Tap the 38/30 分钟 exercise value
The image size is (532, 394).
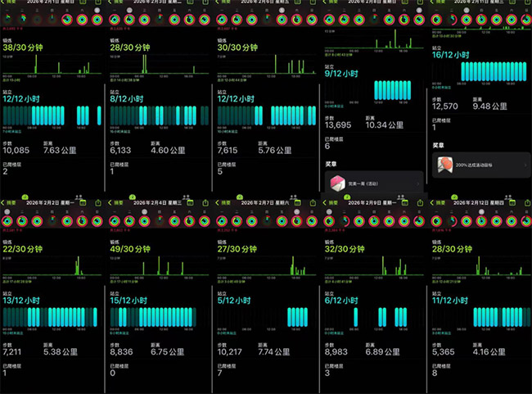[25, 48]
